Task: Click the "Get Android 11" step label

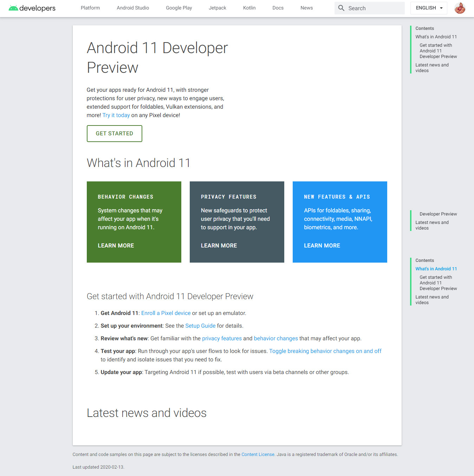Action: 119,313
